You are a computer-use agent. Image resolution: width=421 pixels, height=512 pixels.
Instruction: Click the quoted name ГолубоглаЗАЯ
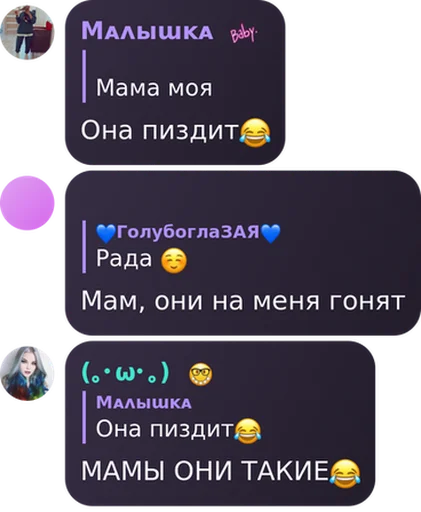188,231
